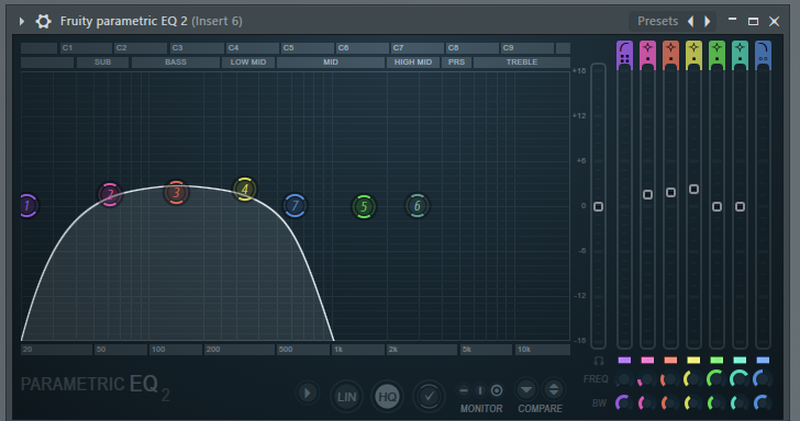The image size is (800, 421).
Task: Click band 3 orange level slider handle
Action: click(x=671, y=192)
